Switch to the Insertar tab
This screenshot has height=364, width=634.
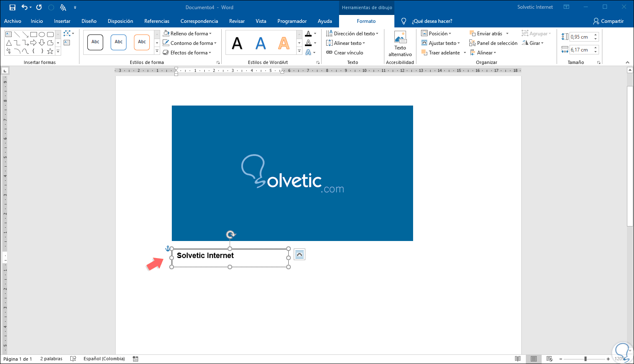pyautogui.click(x=62, y=21)
